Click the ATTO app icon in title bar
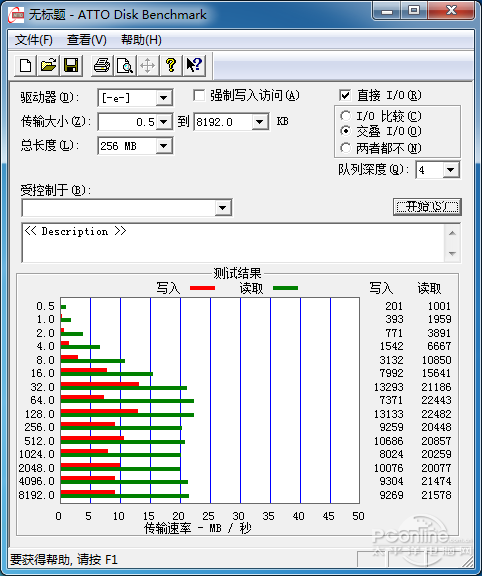Screen dimensions: 482x576 tap(16, 15)
